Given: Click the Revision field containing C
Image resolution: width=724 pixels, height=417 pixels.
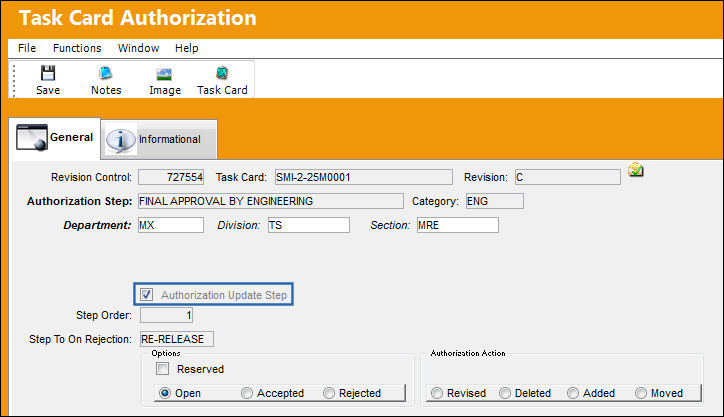Looking at the screenshot, I should [x=568, y=177].
